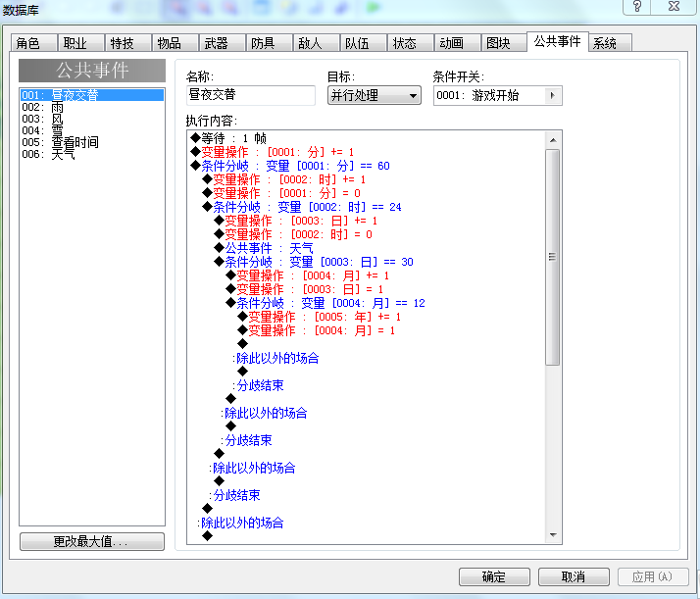
Task: Select common event 004: 雪
Action: [x=92, y=130]
